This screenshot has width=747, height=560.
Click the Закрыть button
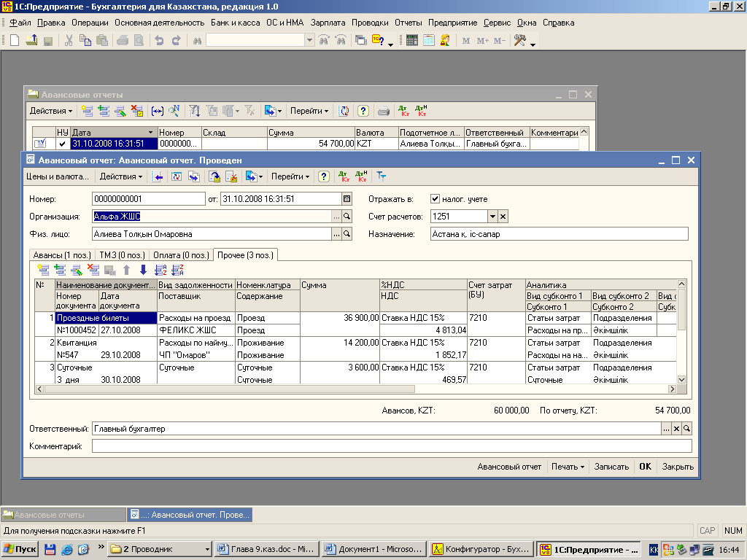point(678,467)
